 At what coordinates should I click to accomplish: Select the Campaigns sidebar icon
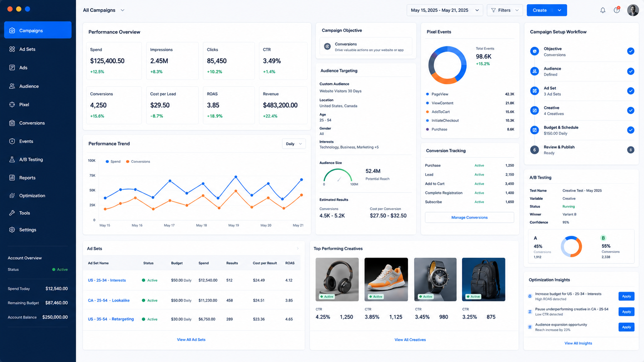(x=12, y=30)
